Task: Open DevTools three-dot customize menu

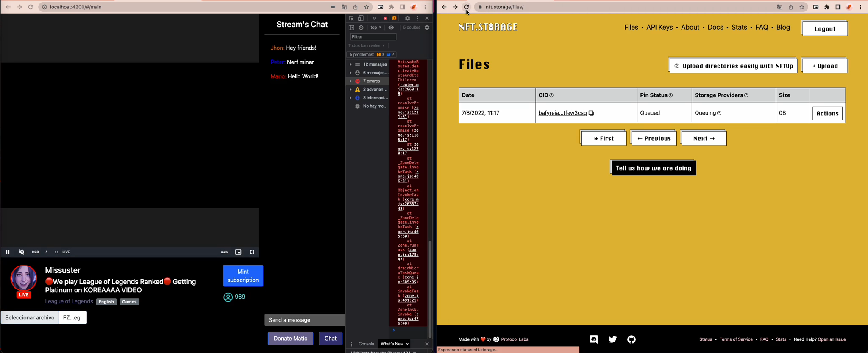Action: tap(417, 18)
